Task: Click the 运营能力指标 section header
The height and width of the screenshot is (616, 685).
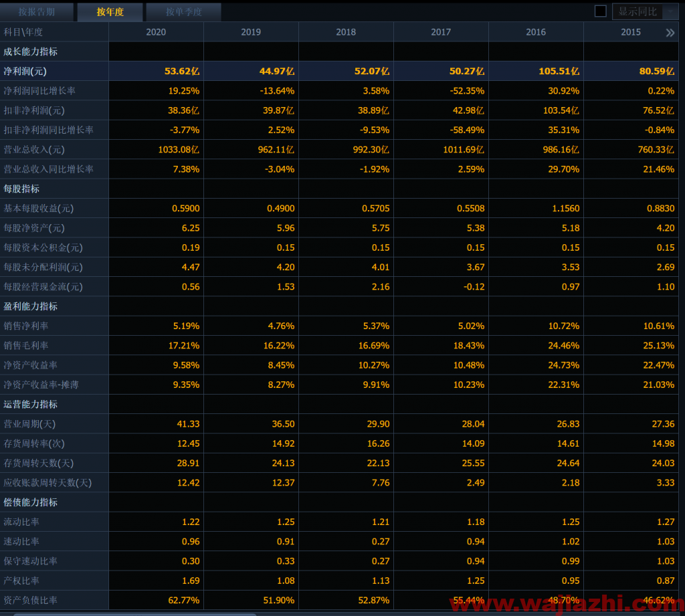Action: coord(31,405)
